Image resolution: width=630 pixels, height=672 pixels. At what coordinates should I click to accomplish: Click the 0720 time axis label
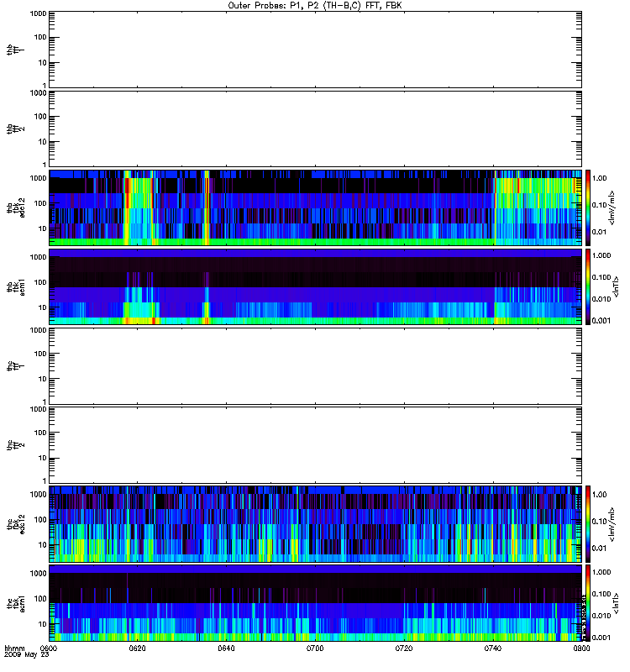[404, 648]
